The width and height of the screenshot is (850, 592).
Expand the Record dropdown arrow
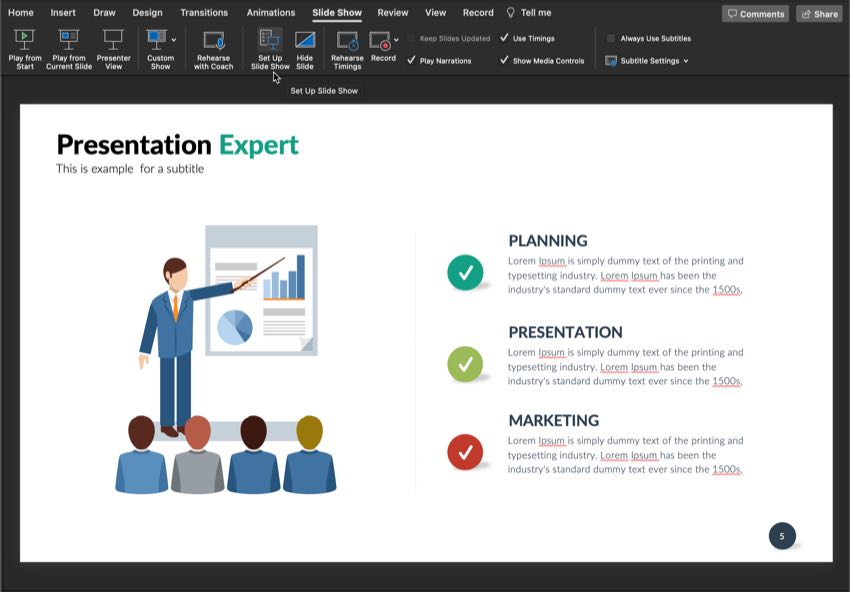coord(396,40)
